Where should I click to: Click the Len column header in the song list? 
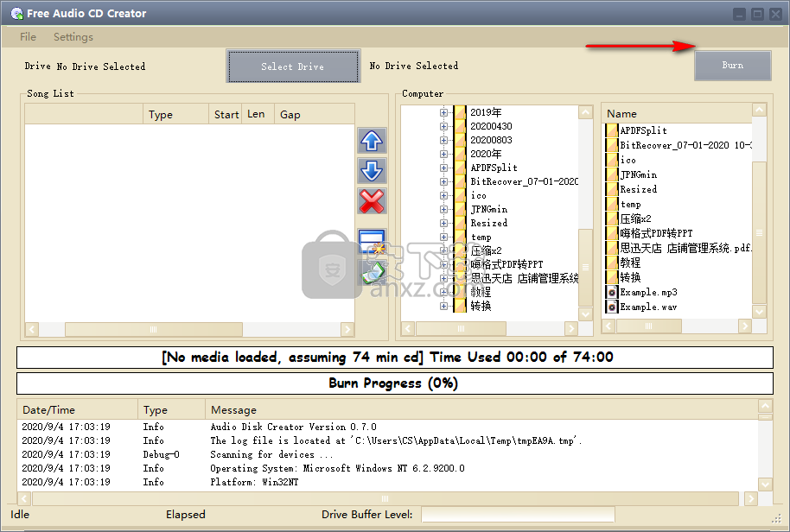click(x=258, y=114)
